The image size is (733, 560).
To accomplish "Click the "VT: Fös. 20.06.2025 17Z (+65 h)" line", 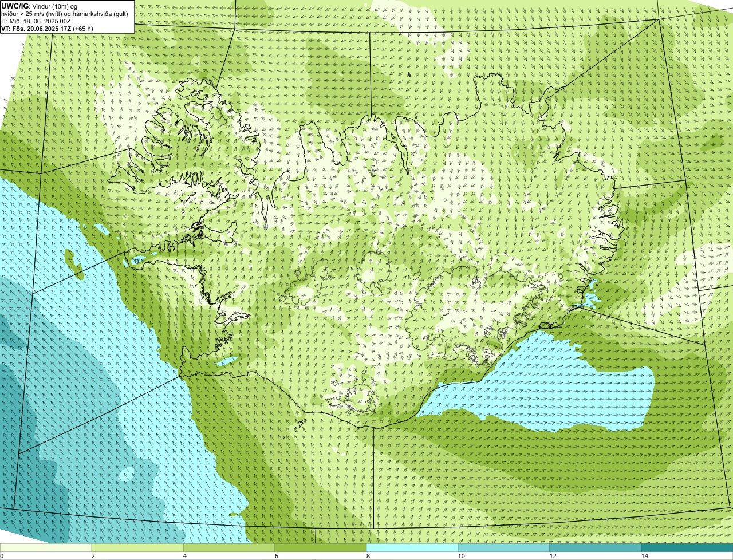I will coord(48,28).
